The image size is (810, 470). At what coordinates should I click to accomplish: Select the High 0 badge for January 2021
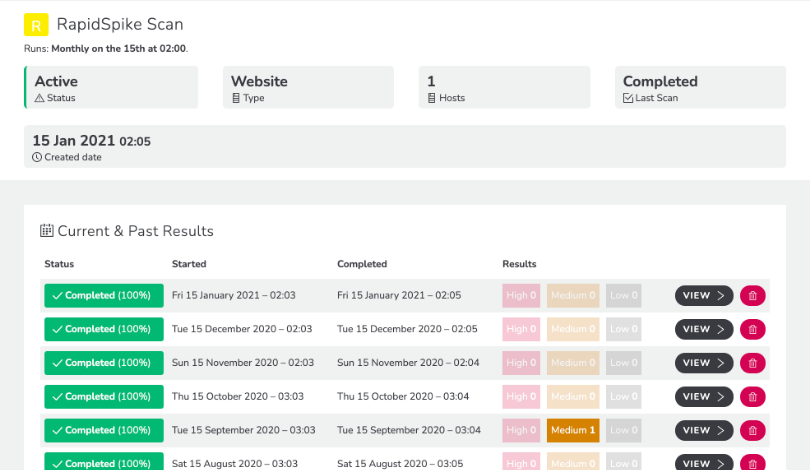click(x=521, y=295)
